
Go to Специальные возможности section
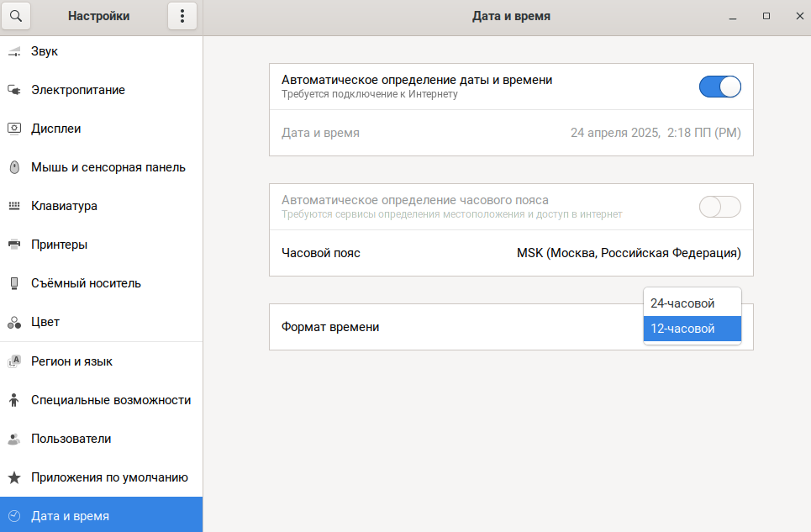[x=110, y=400]
